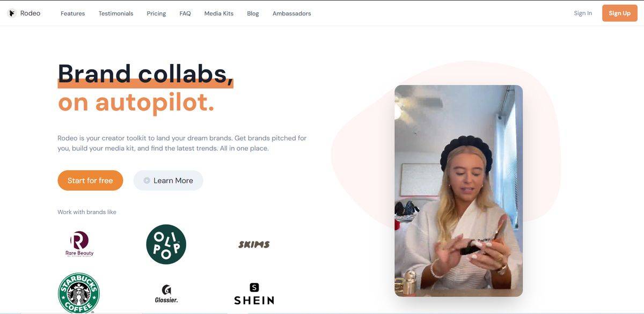The width and height of the screenshot is (644, 314).
Task: Open the FAQ nav link
Action: (x=185, y=13)
